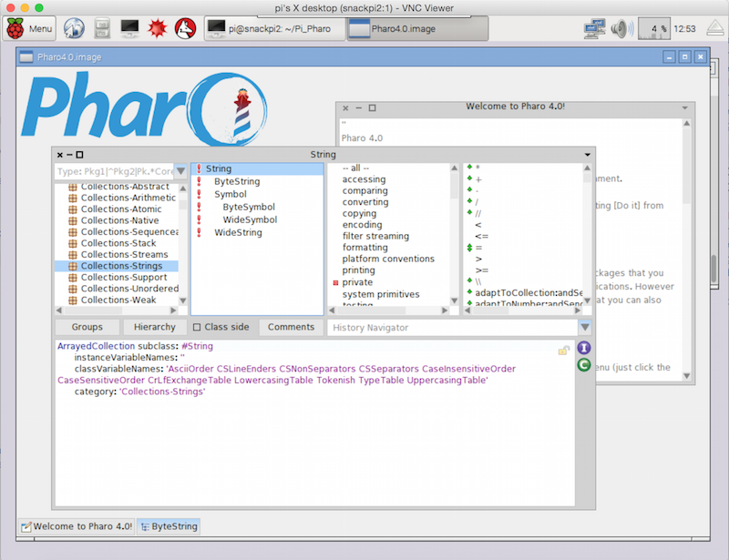Click the Hierarchy button

point(154,327)
